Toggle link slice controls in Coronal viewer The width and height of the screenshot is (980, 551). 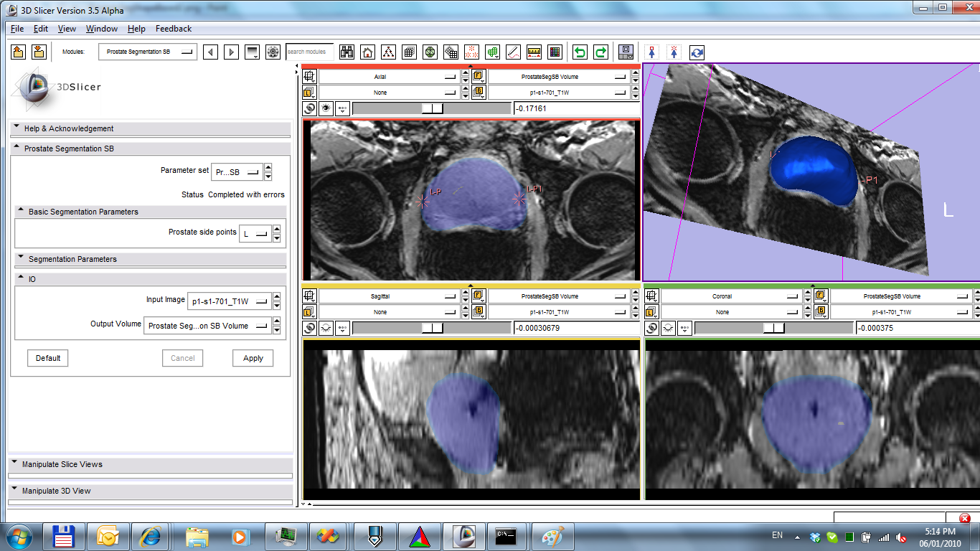[652, 328]
